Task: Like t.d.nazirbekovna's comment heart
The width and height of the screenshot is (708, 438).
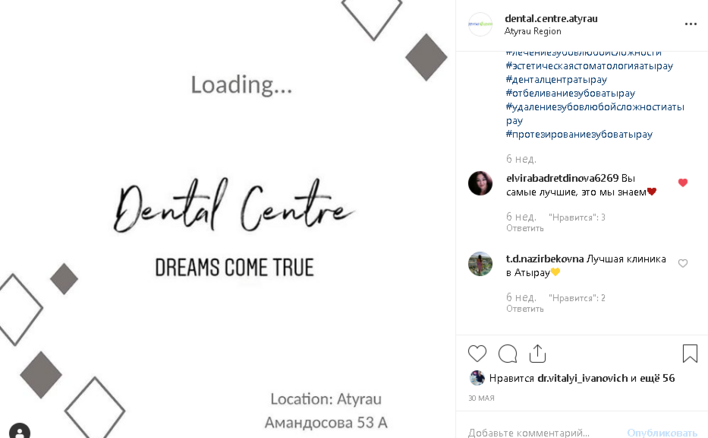Action: 683,263
